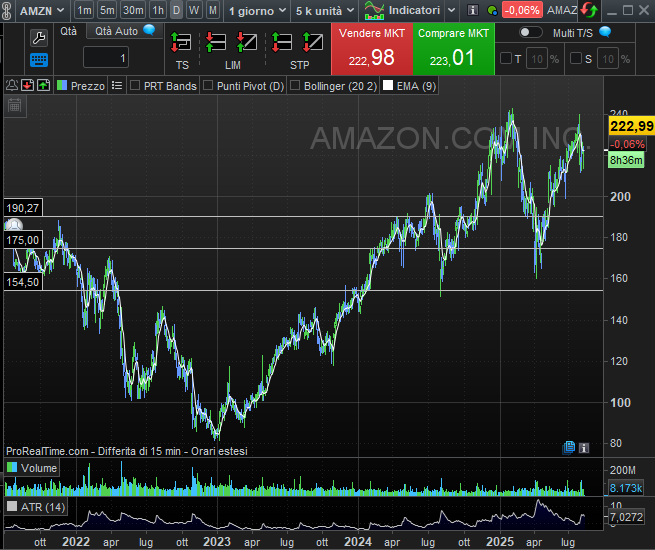
Task: Select the 175,00 horizontal line label
Action: pyautogui.click(x=23, y=240)
